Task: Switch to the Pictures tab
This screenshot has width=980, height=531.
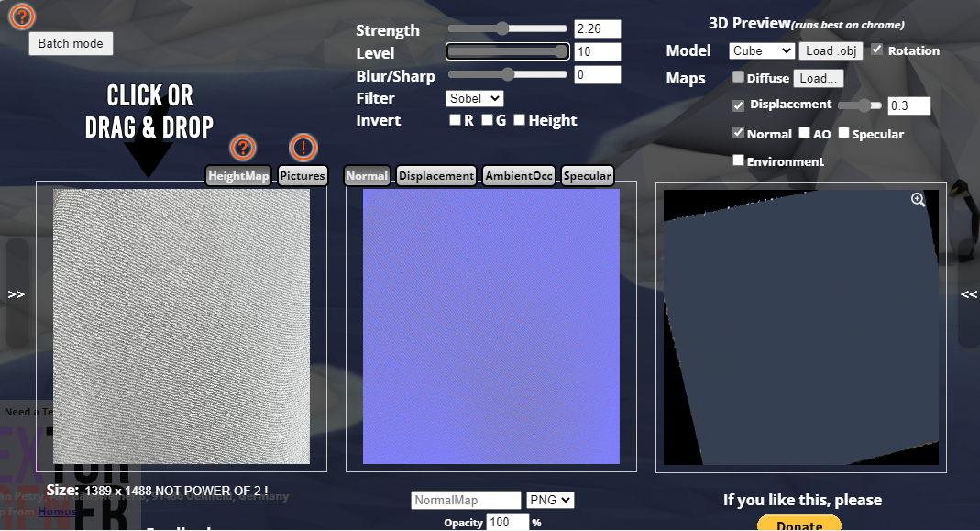Action: tap(303, 175)
